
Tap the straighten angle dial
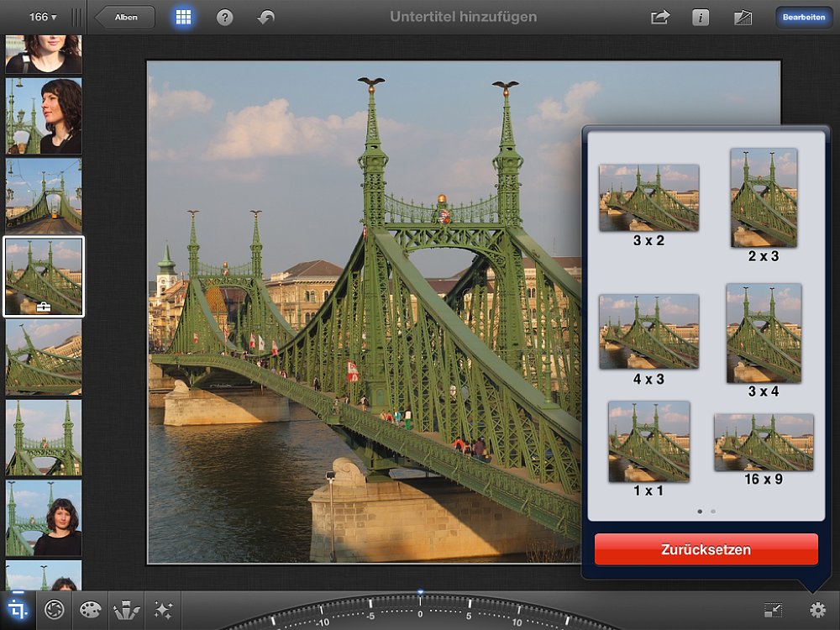click(x=420, y=612)
